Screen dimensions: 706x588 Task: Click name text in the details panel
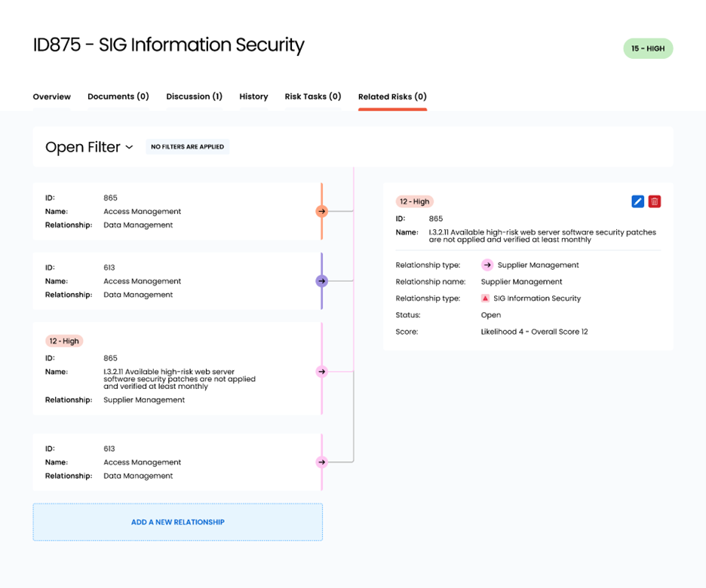pos(542,236)
